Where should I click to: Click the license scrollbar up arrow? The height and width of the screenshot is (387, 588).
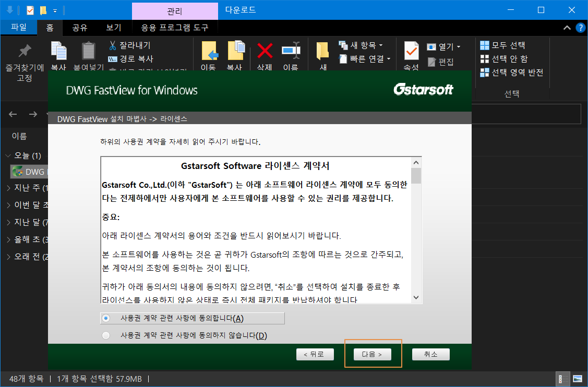coord(416,162)
